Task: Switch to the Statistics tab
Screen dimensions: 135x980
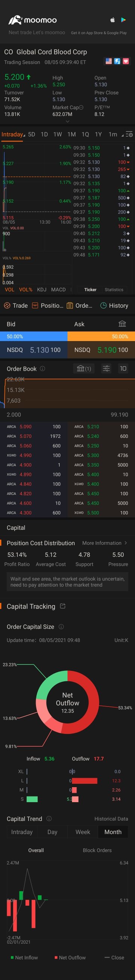Action: pyautogui.click(x=114, y=290)
